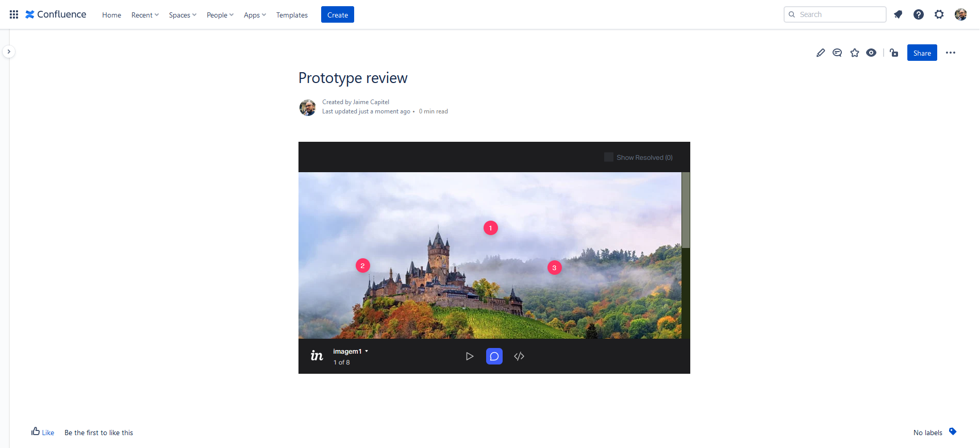Open the app switcher grid icon
This screenshot has height=448, width=980.
[14, 14]
